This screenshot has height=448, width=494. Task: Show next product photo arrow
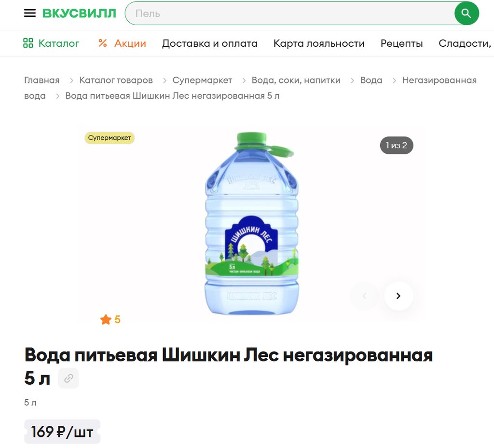point(398,296)
